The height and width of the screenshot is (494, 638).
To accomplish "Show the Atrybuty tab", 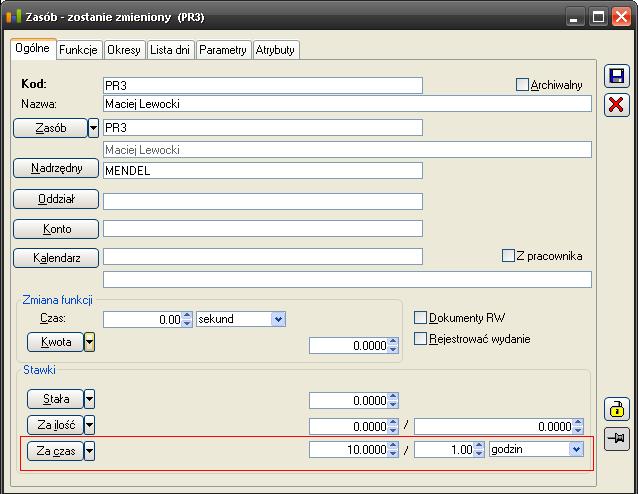I will coord(275,50).
